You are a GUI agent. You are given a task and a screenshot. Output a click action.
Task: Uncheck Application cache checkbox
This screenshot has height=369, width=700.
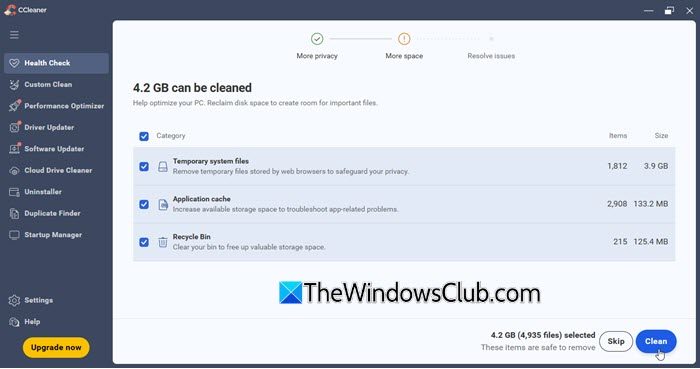click(144, 204)
